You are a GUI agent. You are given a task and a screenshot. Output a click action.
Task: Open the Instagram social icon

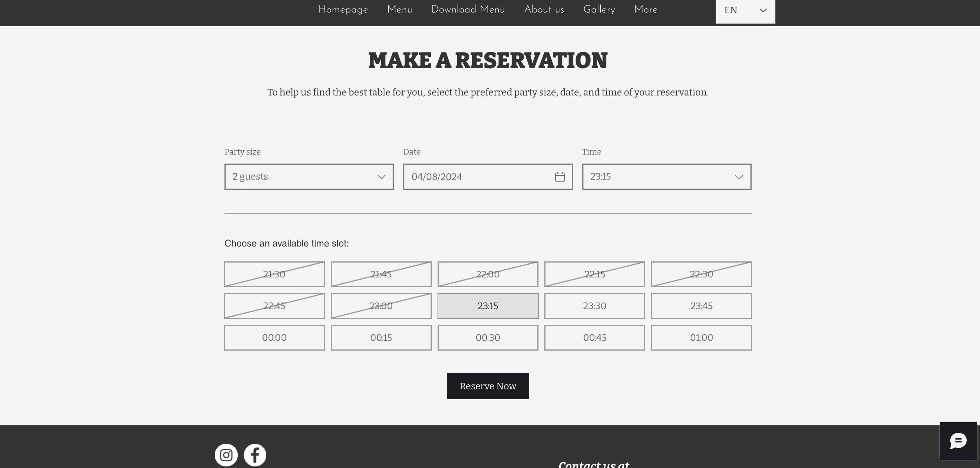click(226, 455)
